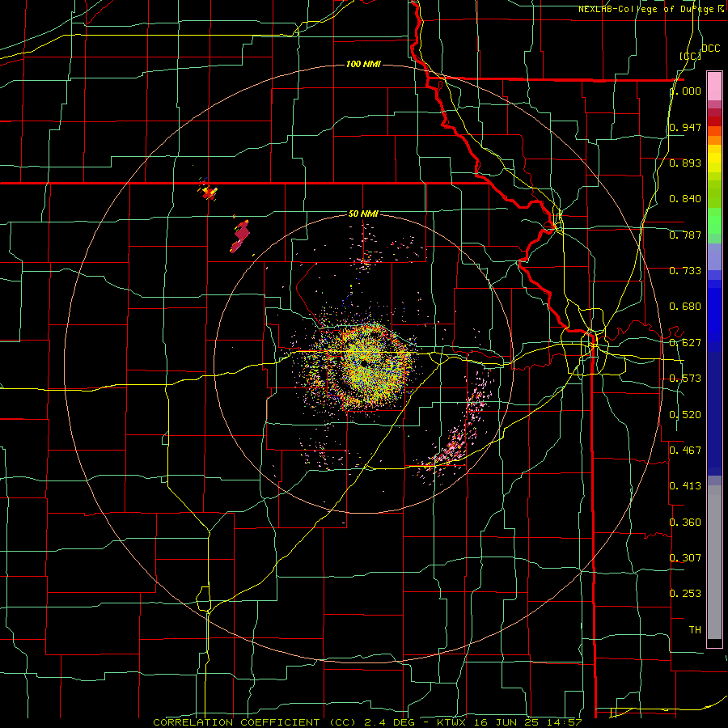This screenshot has height=728, width=728.
Task: Click the 0.947 color scale value
Action: [x=685, y=127]
